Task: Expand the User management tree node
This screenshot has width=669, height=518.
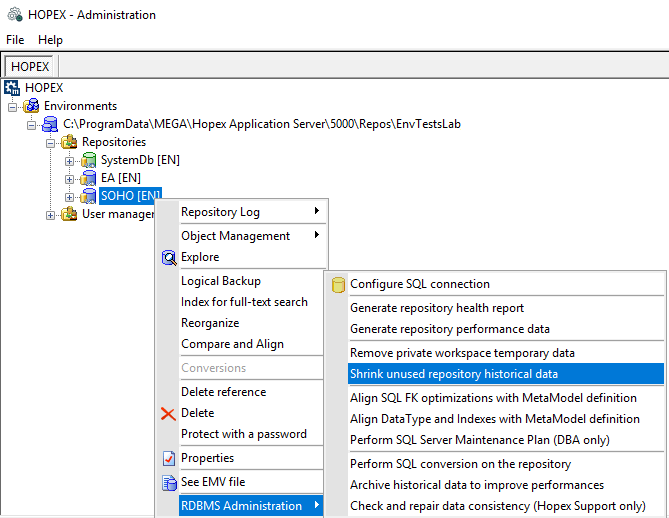Action: click(51, 214)
